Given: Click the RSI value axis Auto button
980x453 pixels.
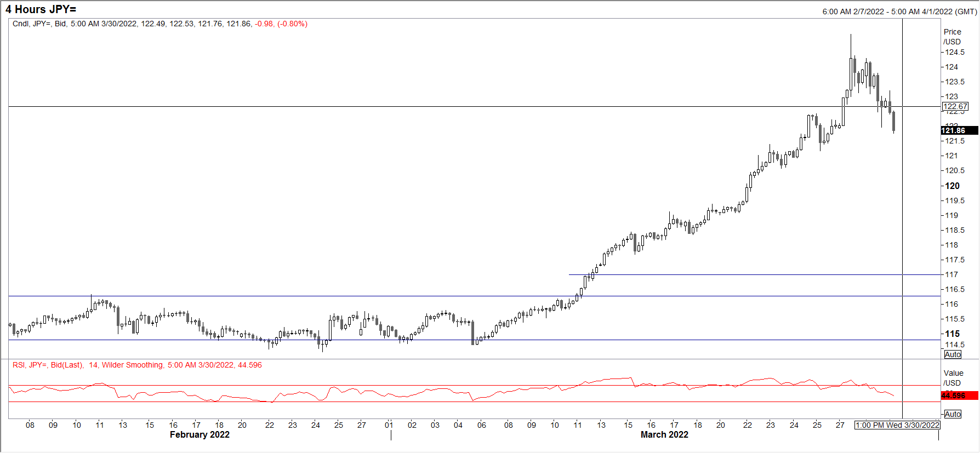Looking at the screenshot, I should 953,414.
